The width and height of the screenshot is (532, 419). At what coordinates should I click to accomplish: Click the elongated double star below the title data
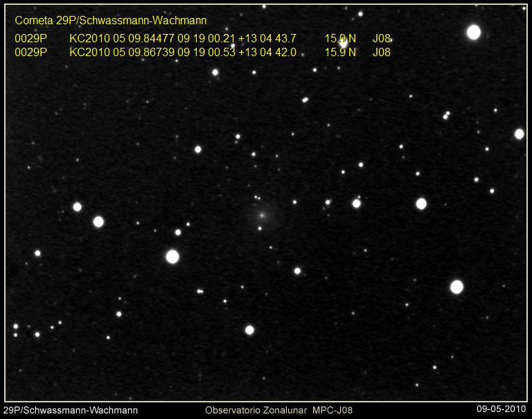305,100
